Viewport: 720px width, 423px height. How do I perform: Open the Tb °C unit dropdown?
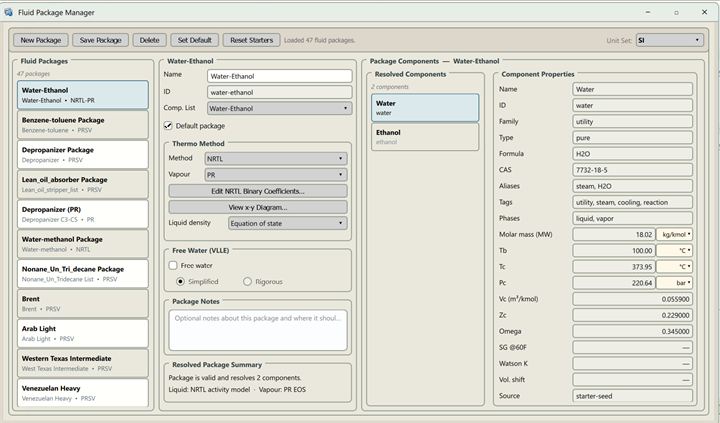click(x=674, y=250)
